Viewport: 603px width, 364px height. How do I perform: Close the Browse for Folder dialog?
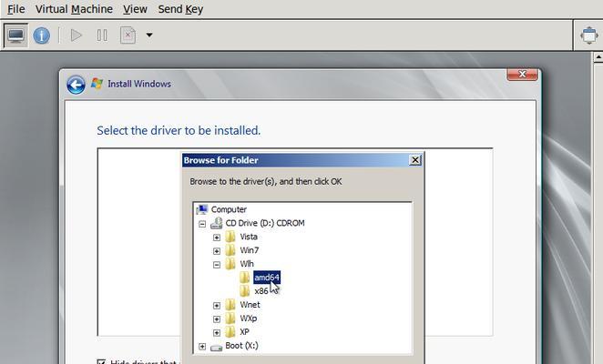[x=415, y=160]
